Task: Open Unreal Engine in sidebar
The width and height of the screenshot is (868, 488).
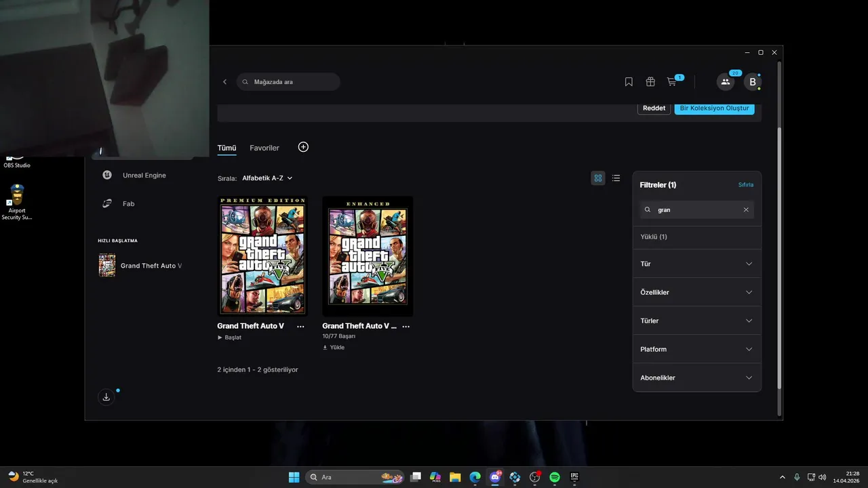Action: pos(134,176)
